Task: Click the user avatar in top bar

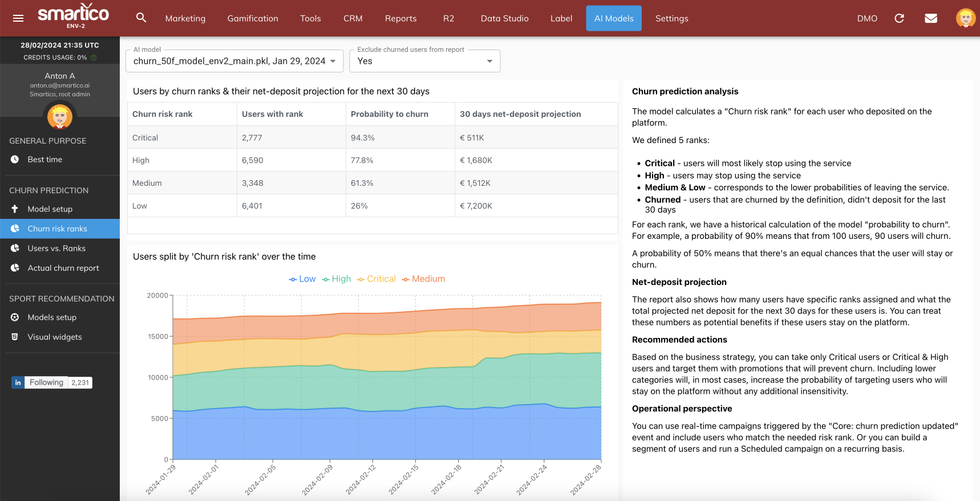Action: click(x=965, y=18)
